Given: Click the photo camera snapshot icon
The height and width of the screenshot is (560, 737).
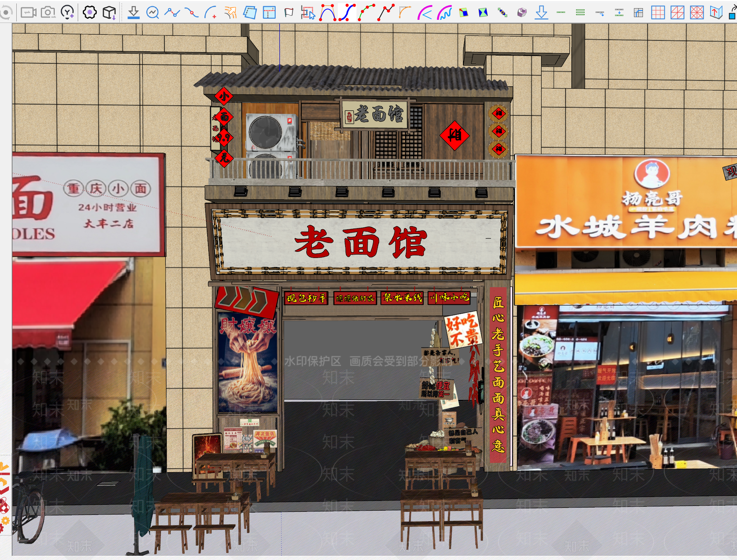Looking at the screenshot, I should (x=48, y=12).
